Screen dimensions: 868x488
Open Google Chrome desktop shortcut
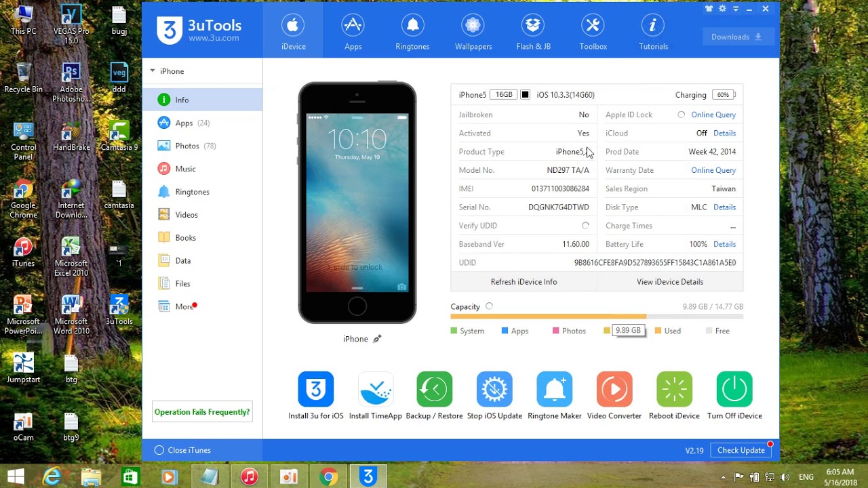[23, 199]
